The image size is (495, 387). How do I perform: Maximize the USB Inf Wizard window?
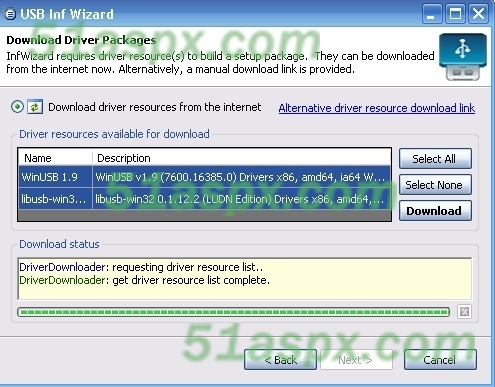[455, 14]
